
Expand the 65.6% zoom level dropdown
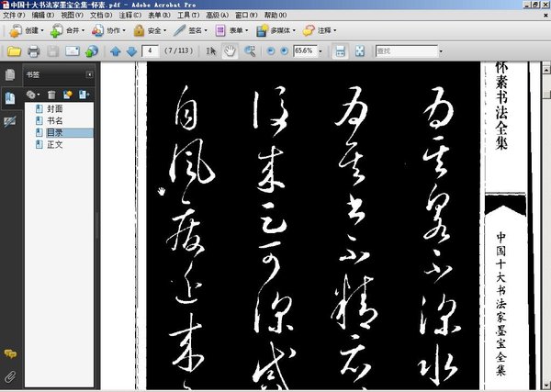point(320,50)
